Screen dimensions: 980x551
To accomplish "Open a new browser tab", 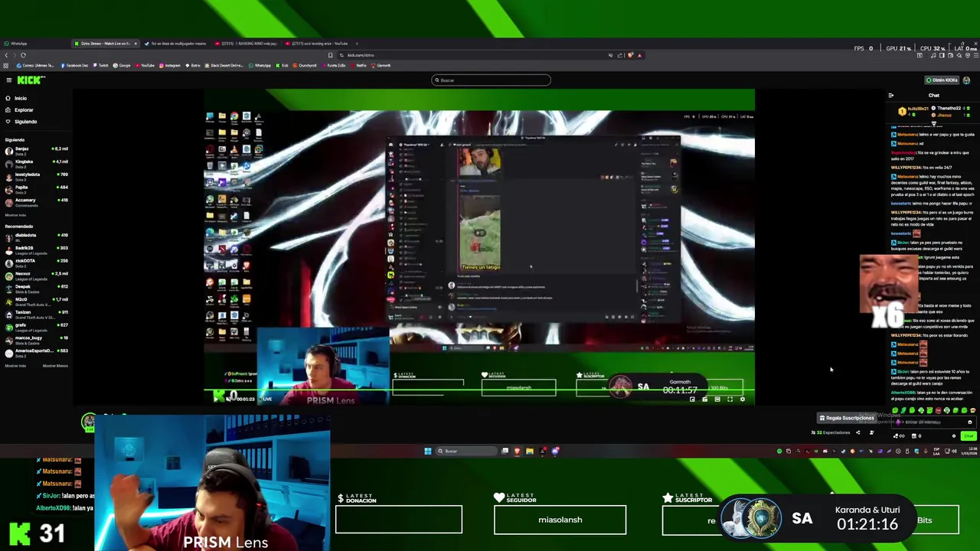I will click(357, 44).
